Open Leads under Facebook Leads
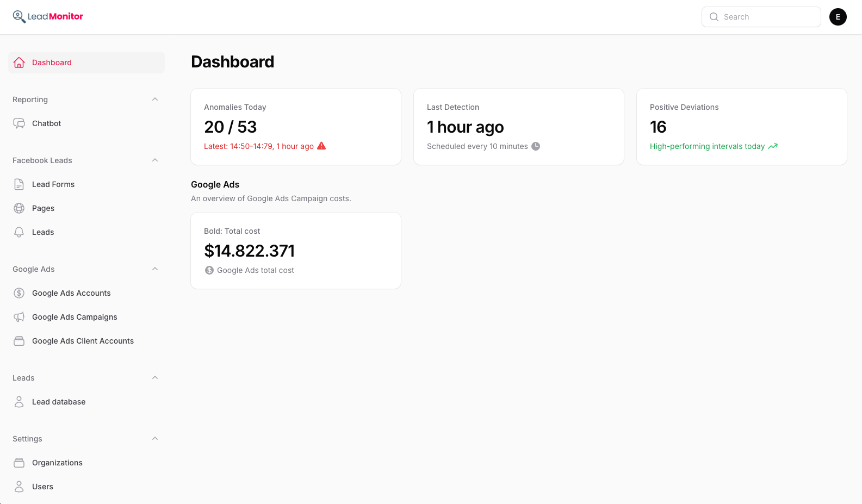 (86, 232)
